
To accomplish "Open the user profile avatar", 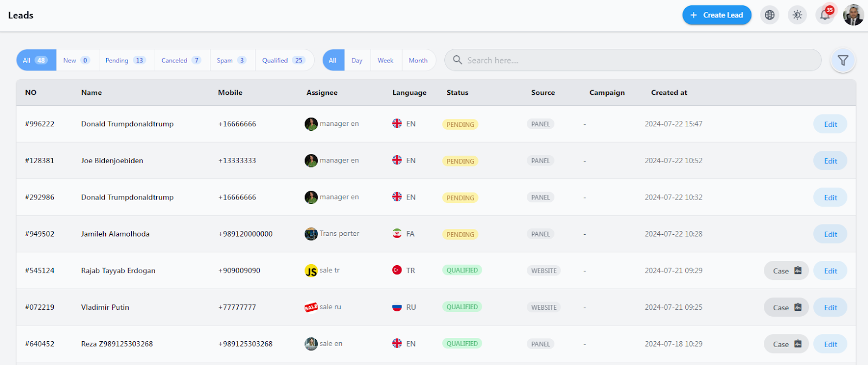I will [x=853, y=15].
